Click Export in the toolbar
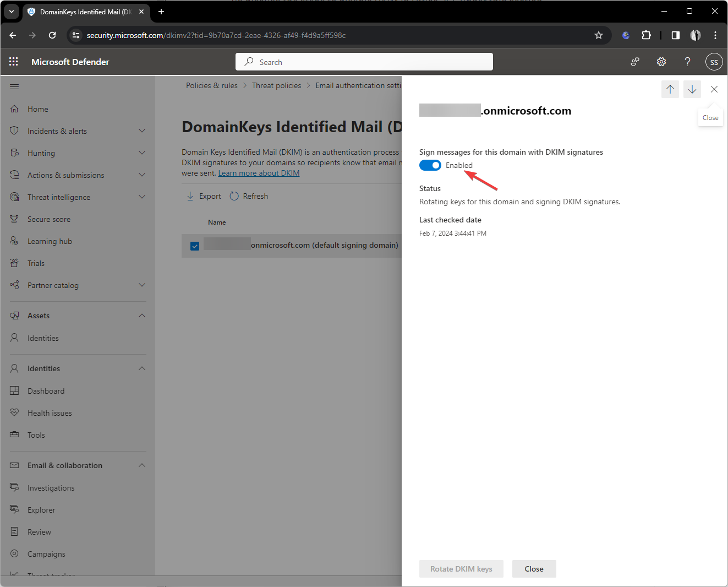Screen dimensions: 728x587 tap(204, 196)
